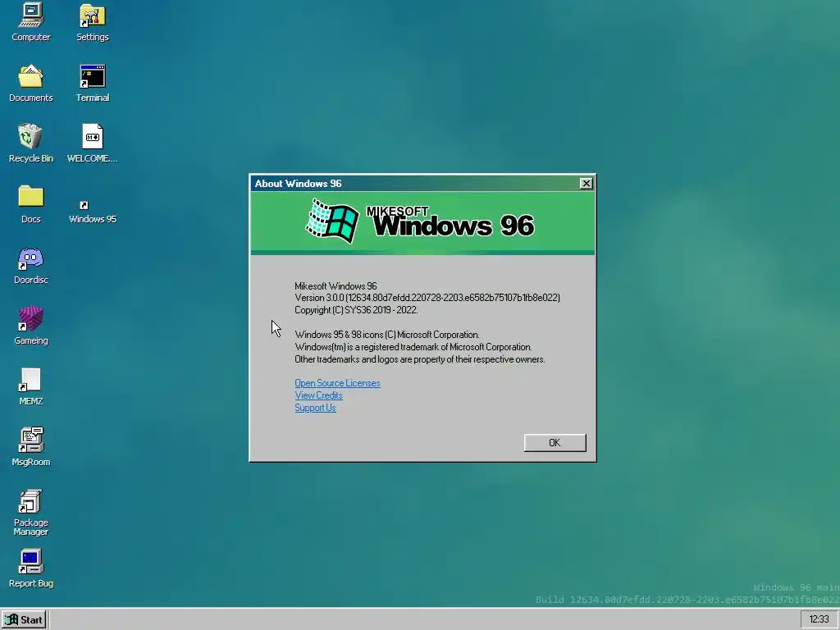Click the Version 3.0.0 build text
This screenshot has width=840, height=630.
pyautogui.click(x=427, y=298)
